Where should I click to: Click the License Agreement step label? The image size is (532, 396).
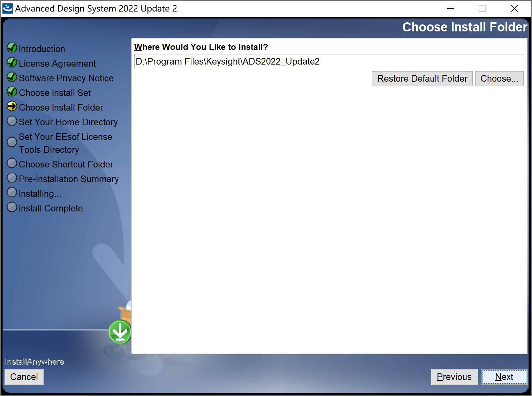coord(57,63)
